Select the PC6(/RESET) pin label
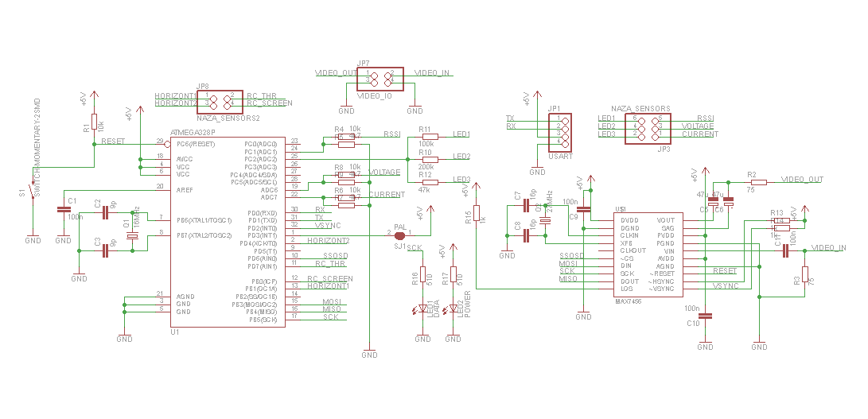The width and height of the screenshot is (868, 419). [x=196, y=144]
